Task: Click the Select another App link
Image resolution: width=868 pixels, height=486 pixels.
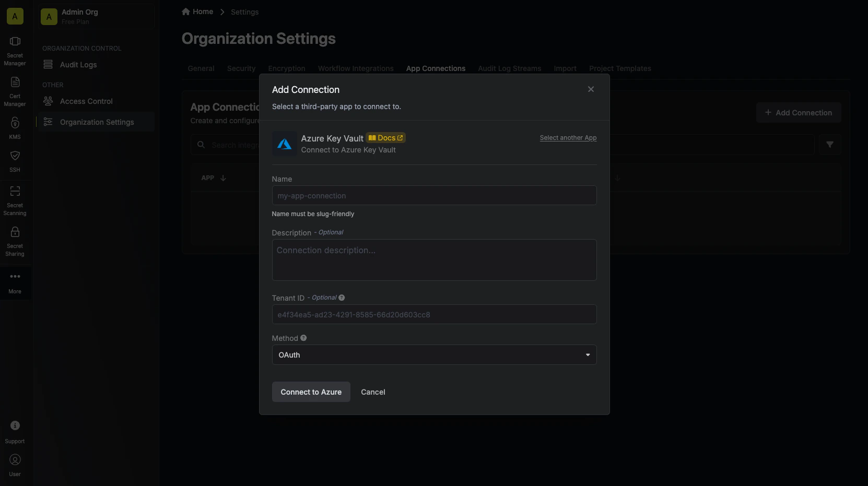Action: pyautogui.click(x=568, y=138)
